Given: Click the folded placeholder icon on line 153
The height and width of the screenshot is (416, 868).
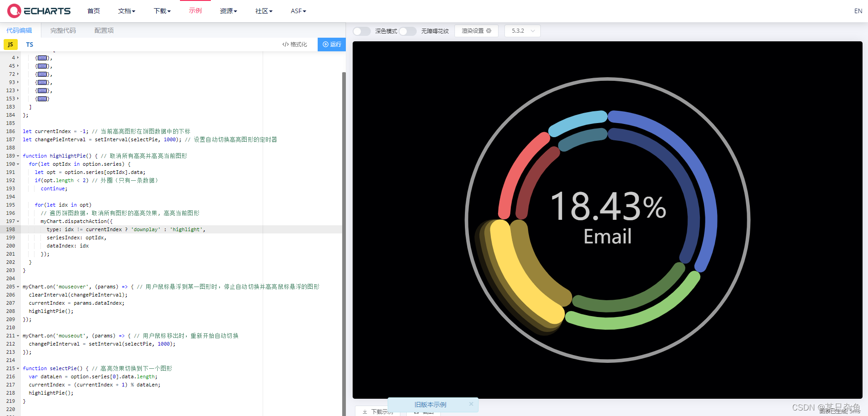Looking at the screenshot, I should 43,99.
